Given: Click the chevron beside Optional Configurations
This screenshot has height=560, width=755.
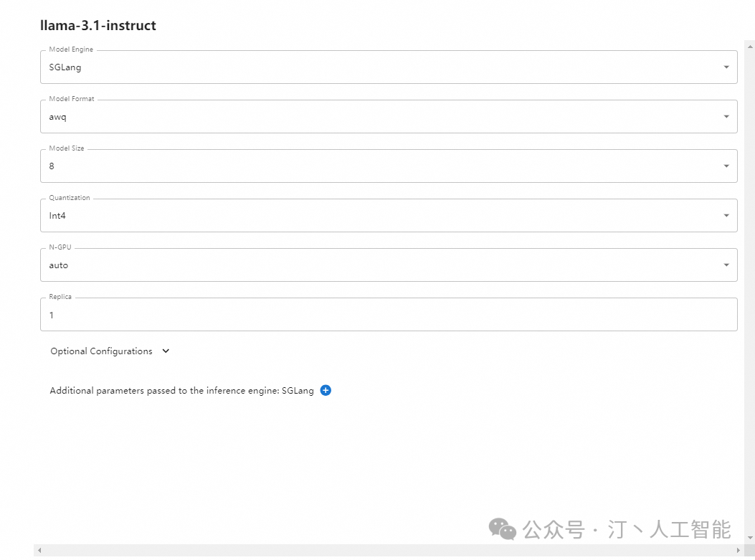Looking at the screenshot, I should click(x=166, y=351).
